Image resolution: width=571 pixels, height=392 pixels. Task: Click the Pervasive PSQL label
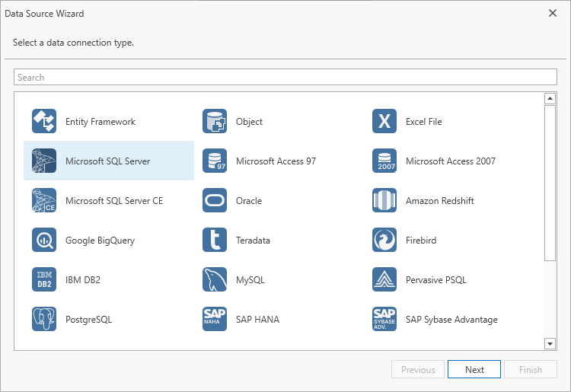(436, 280)
